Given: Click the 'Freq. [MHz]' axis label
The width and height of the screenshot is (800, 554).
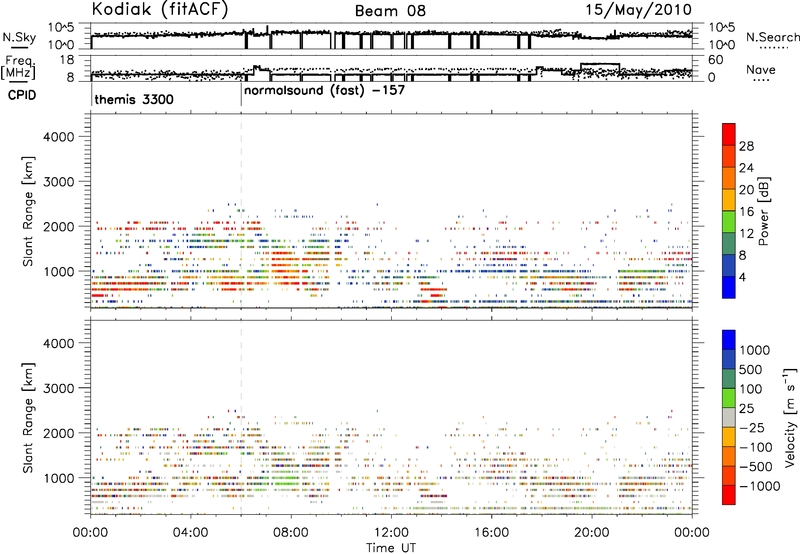Looking at the screenshot, I should (19, 67).
